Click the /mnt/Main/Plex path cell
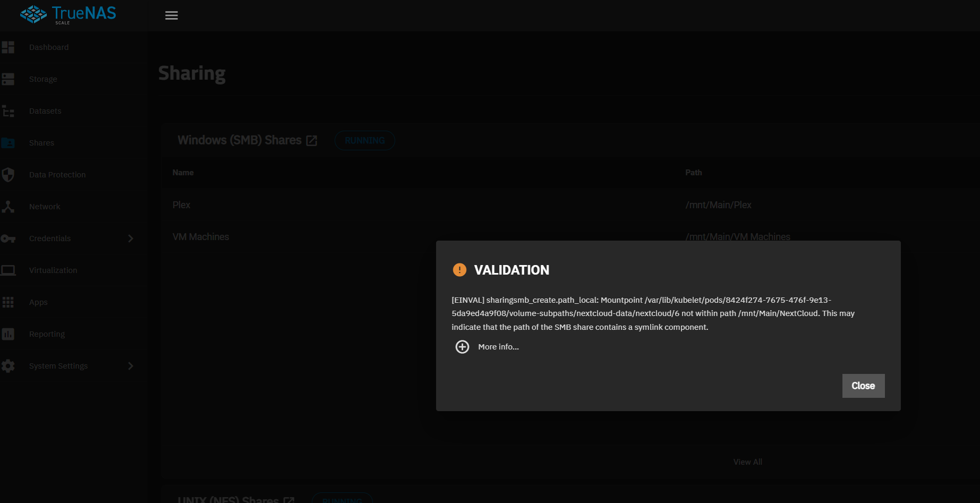This screenshot has height=503, width=980. pos(718,205)
